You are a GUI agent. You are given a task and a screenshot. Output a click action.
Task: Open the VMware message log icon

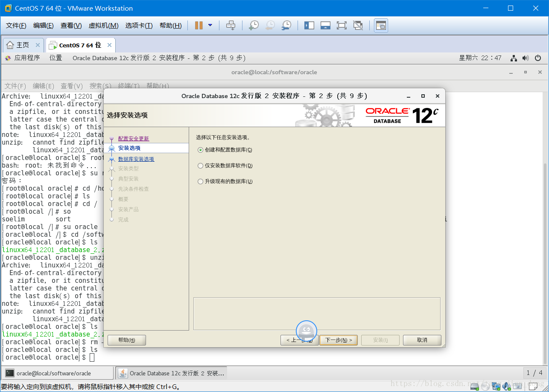click(x=534, y=386)
